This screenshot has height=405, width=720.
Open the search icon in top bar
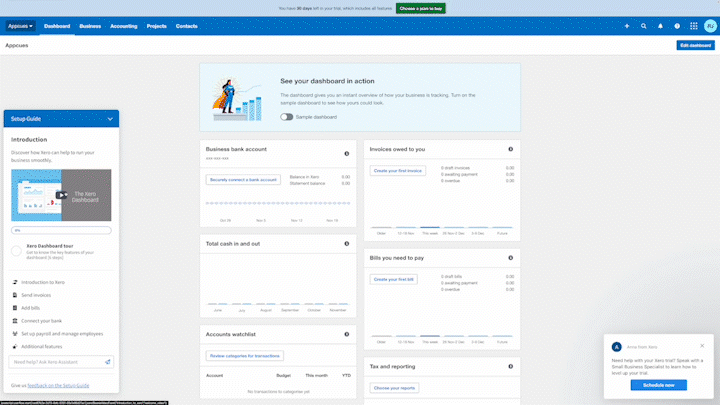643,26
